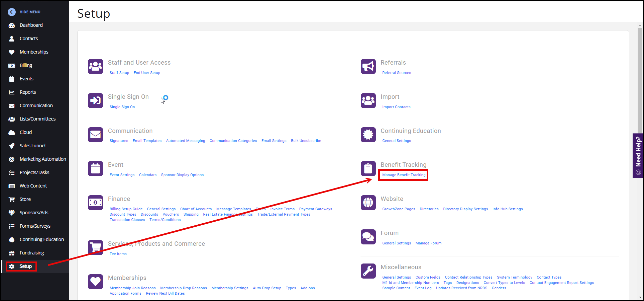Open the Custom Fields link
The width and height of the screenshot is (644, 301).
click(x=428, y=277)
